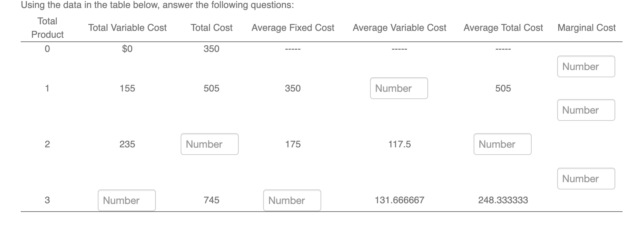Select the Marginal Cost column header

tap(587, 28)
